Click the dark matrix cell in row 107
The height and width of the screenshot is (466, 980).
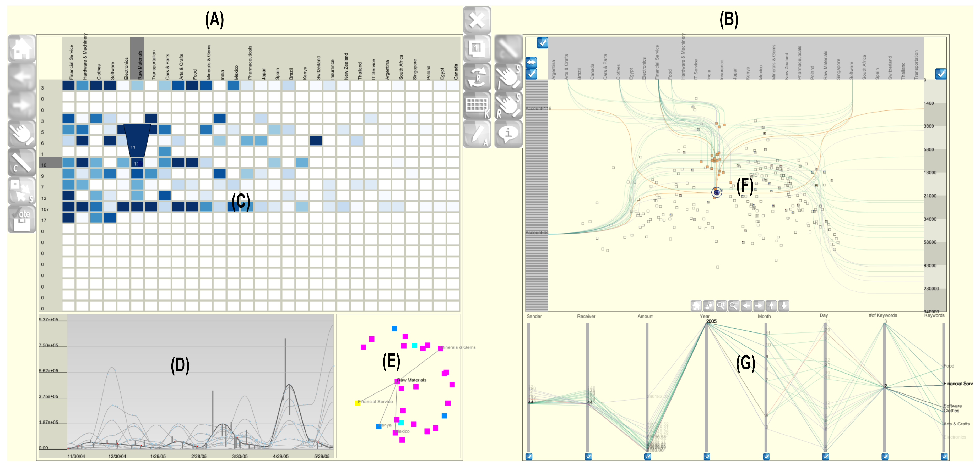pyautogui.click(x=68, y=207)
